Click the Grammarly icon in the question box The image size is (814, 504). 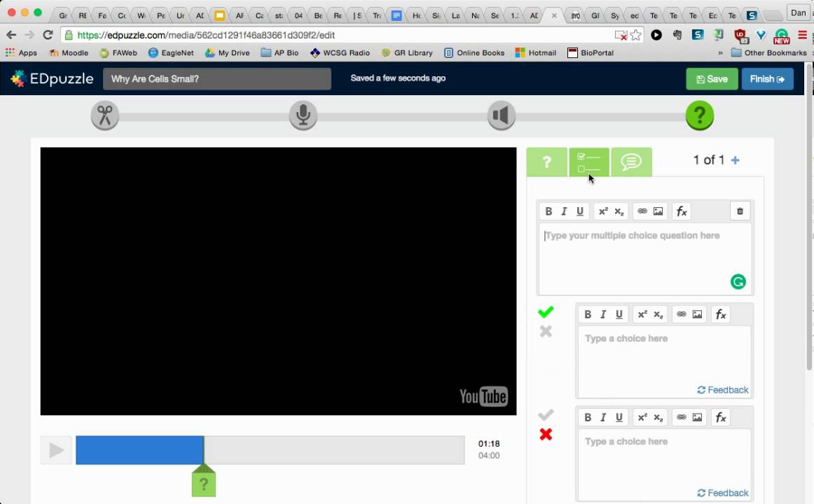(x=738, y=281)
